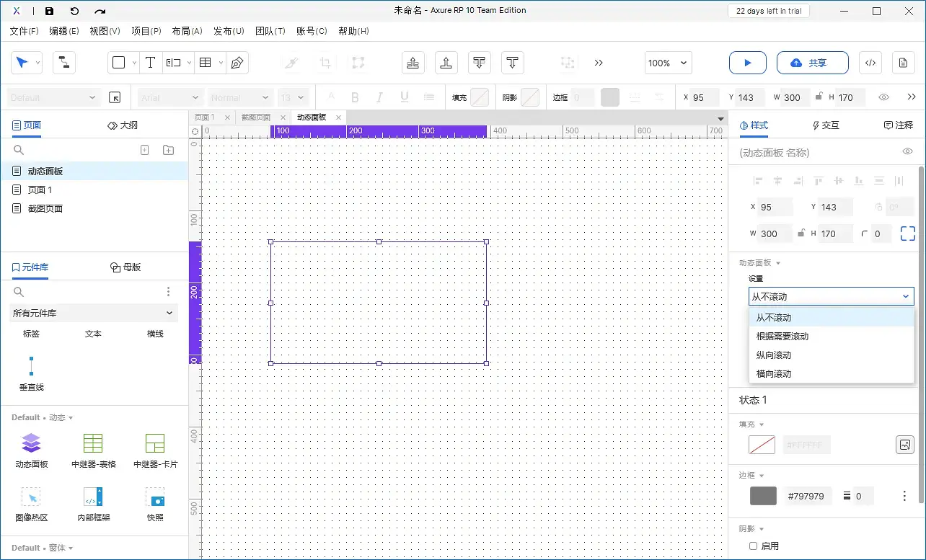Close the 截图页面 canvas tab
Screen dimensions: 926x560
pyautogui.click(x=283, y=117)
